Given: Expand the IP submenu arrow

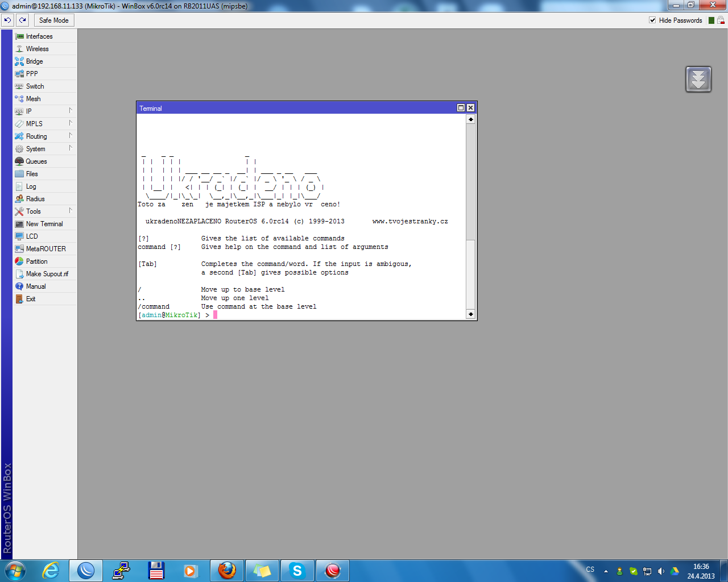Looking at the screenshot, I should pyautogui.click(x=71, y=111).
